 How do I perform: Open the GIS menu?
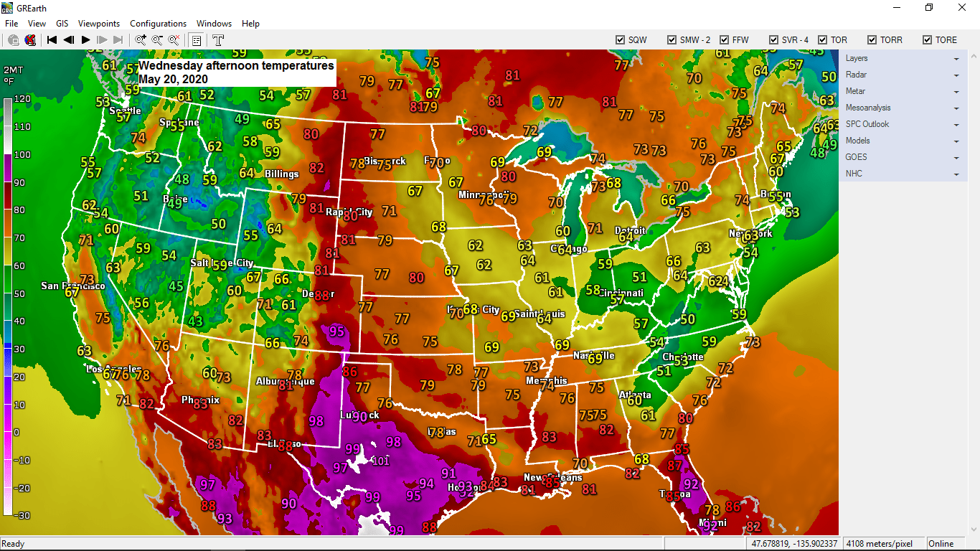click(x=62, y=24)
